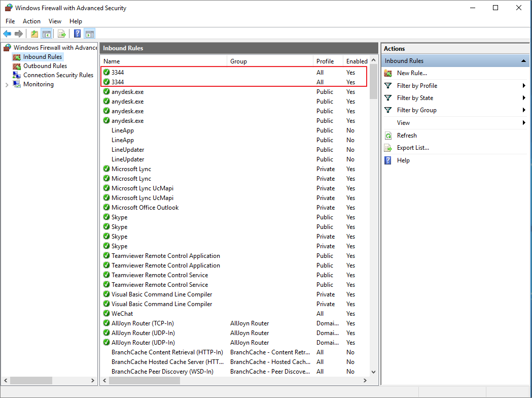Click the Monitoring tree icon
532x398 pixels.
tap(17, 84)
